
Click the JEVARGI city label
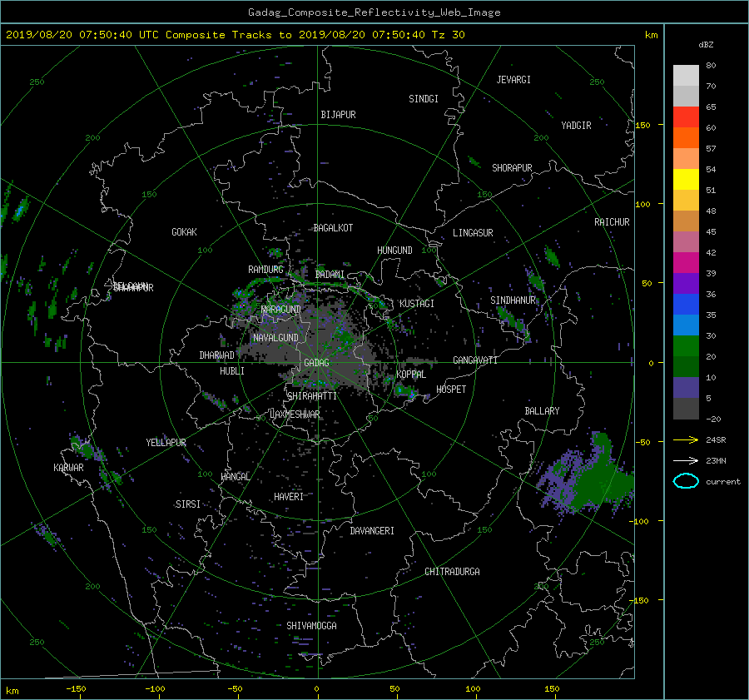tap(513, 80)
